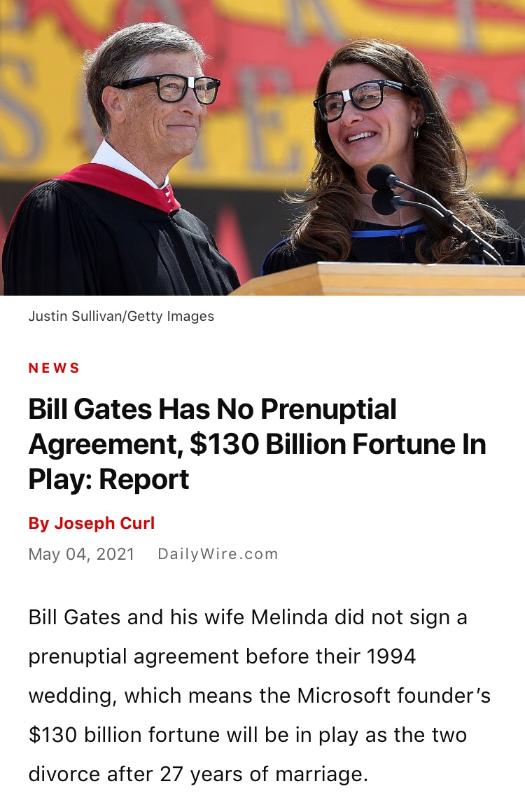Click "27 years of marriage" text
Screen dimensions: 525x812
[x=263, y=774]
